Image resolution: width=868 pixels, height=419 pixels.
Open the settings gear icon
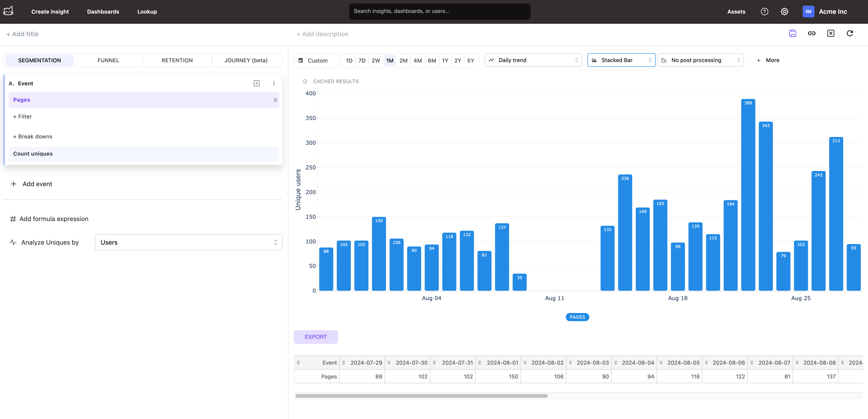click(784, 12)
